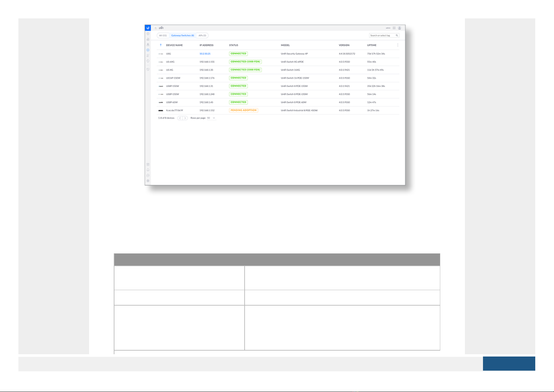Click CONNECTED (1000 FDX) badge for US-6XG
Screen dimensions: 554x392
pos(245,62)
